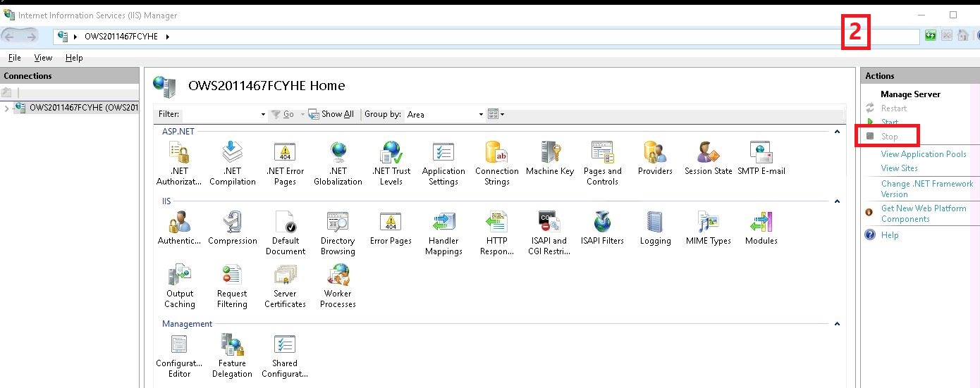The height and width of the screenshot is (388, 980).
Task: Open Configuration Editor feature
Action: pos(179,355)
